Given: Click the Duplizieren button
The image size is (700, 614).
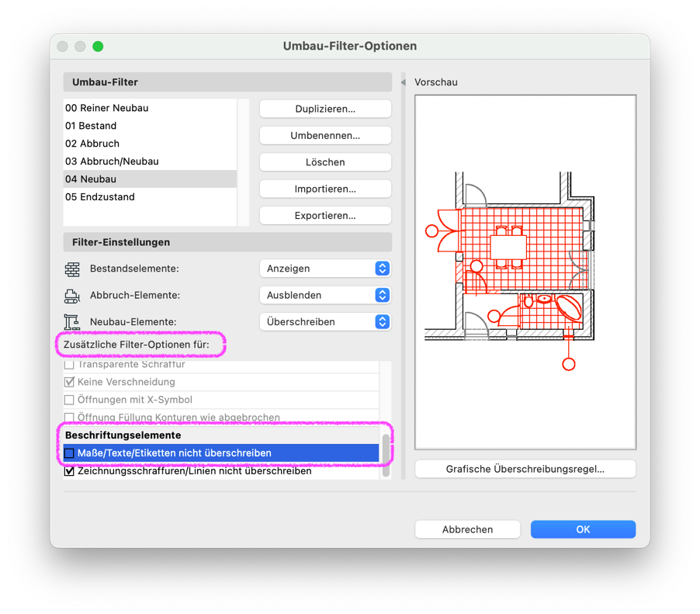Looking at the screenshot, I should pyautogui.click(x=325, y=109).
